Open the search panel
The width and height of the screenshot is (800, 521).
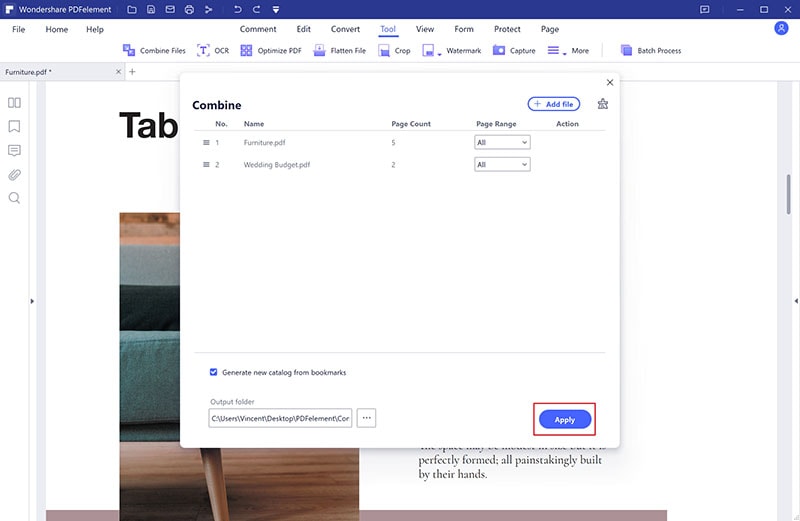(x=14, y=198)
